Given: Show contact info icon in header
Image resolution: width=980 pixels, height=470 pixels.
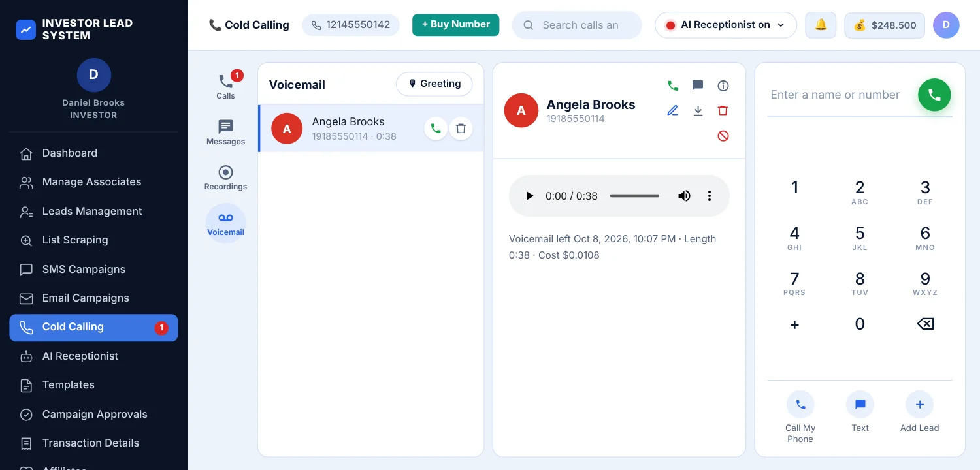Looking at the screenshot, I should (723, 86).
